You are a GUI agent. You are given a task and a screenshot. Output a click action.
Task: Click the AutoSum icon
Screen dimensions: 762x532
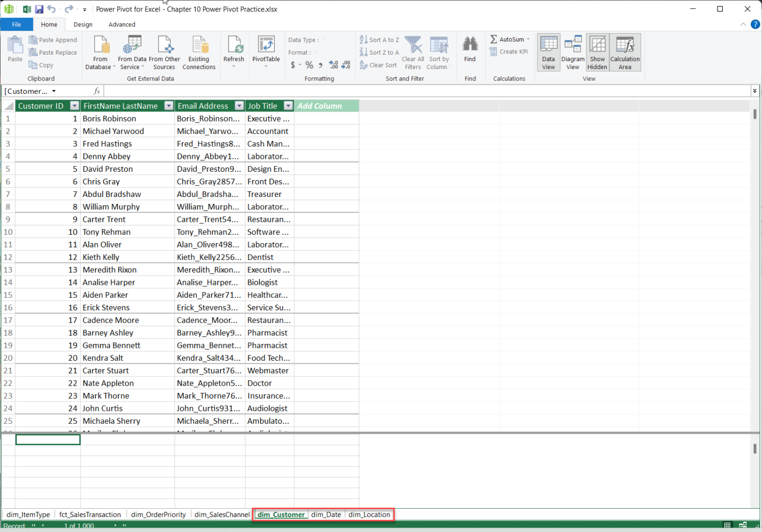click(x=508, y=39)
